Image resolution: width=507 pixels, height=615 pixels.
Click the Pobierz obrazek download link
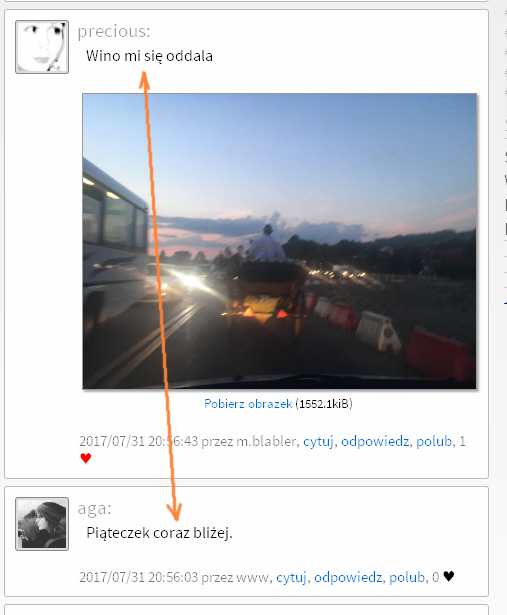point(248,404)
